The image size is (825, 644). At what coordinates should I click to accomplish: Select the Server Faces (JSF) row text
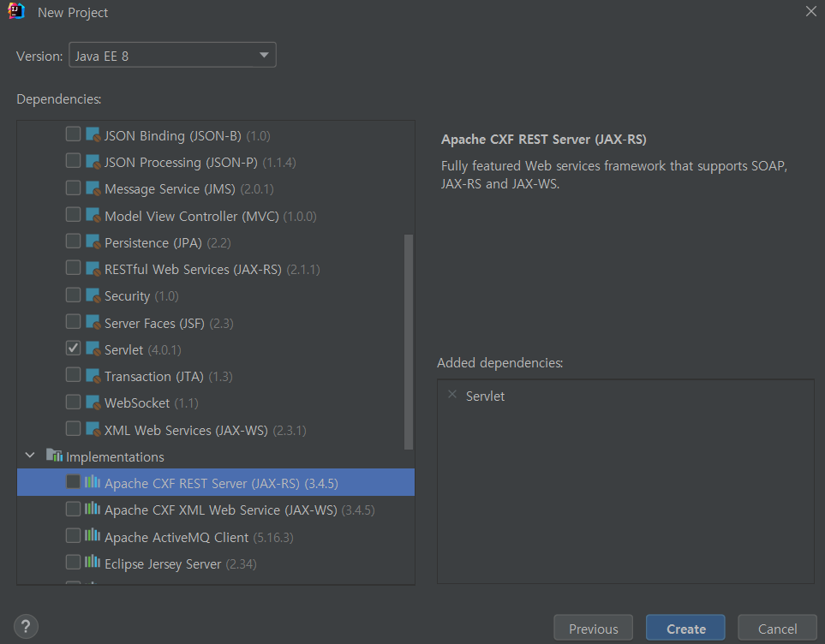point(169,323)
